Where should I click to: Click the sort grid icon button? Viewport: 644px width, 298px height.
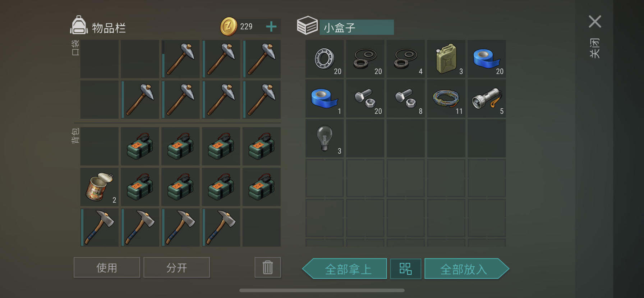405,268
